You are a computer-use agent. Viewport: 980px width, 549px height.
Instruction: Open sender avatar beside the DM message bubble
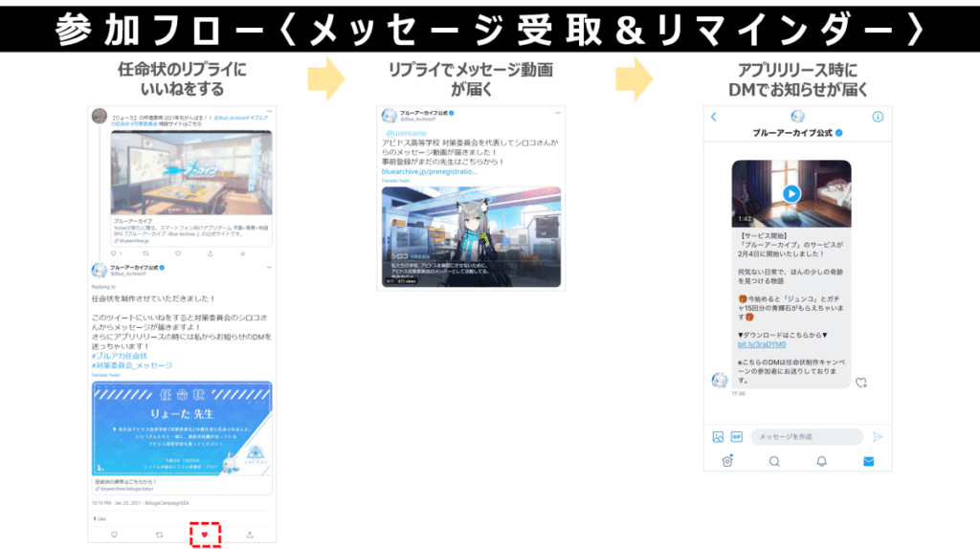[720, 380]
